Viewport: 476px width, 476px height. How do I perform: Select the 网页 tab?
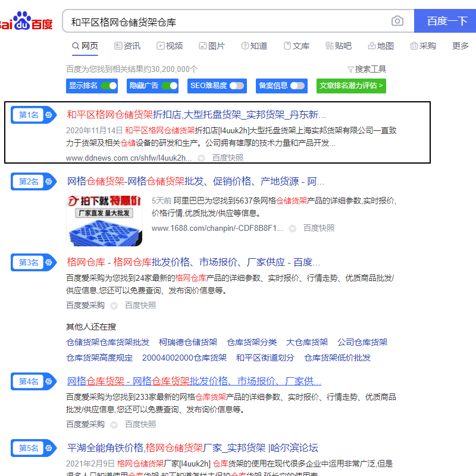[x=85, y=46]
